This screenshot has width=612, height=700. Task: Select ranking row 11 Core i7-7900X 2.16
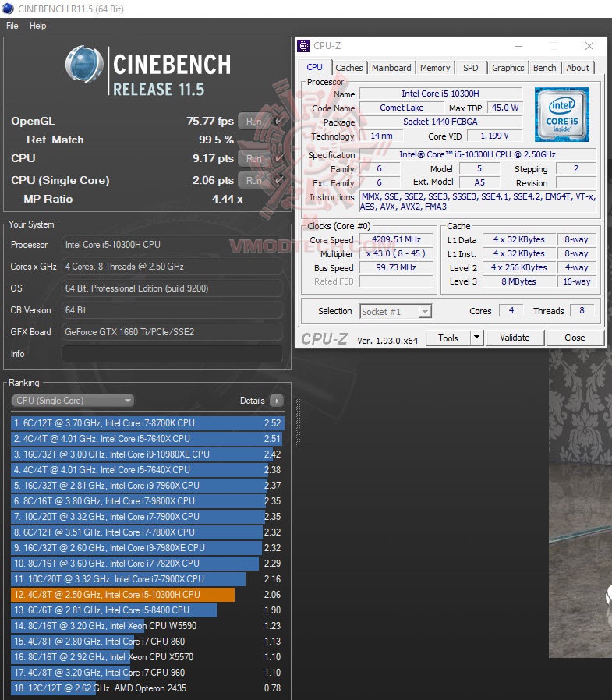(x=147, y=579)
